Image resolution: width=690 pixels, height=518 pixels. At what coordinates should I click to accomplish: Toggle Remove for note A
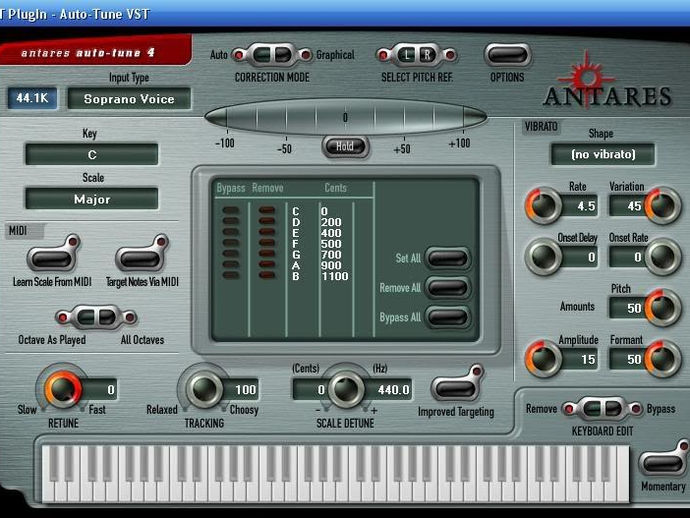pyautogui.click(x=267, y=265)
